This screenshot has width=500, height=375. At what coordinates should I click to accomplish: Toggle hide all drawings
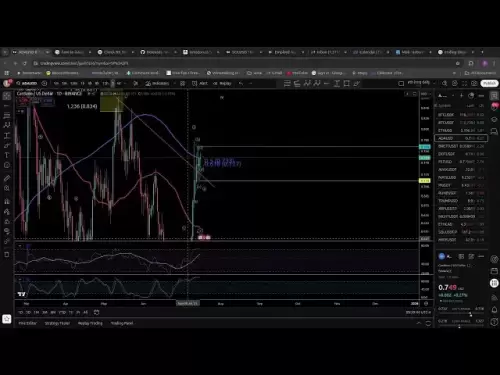pos(7,231)
